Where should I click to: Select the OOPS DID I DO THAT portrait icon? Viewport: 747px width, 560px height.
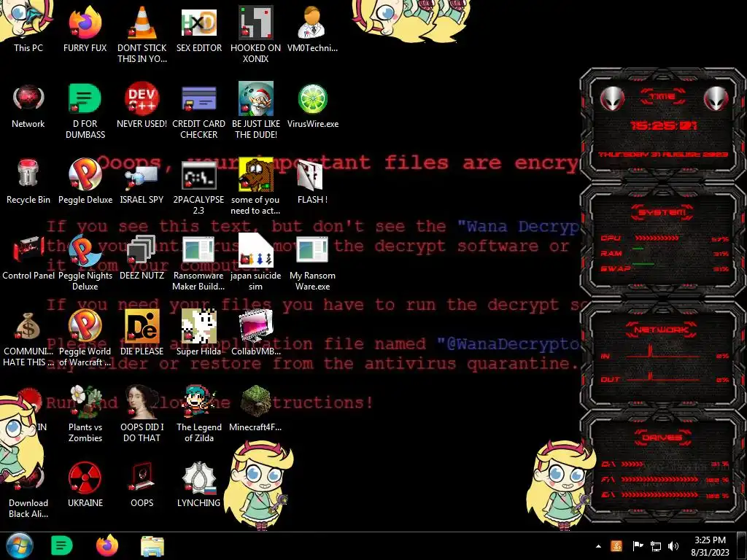(x=142, y=413)
